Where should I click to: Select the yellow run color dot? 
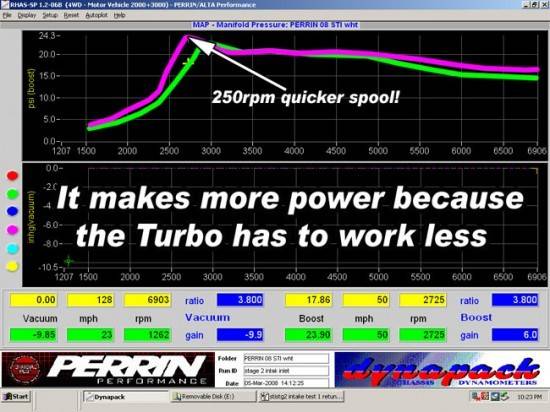(12, 266)
